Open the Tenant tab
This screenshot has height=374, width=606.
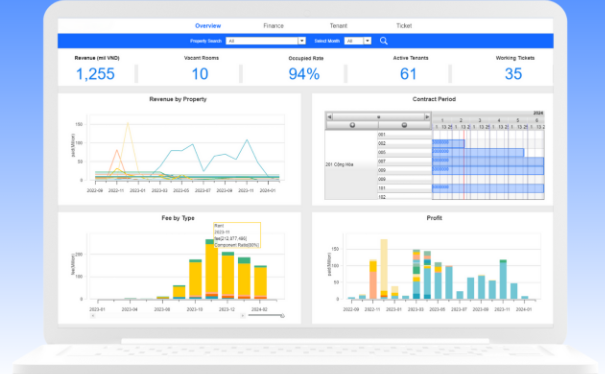pos(339,26)
